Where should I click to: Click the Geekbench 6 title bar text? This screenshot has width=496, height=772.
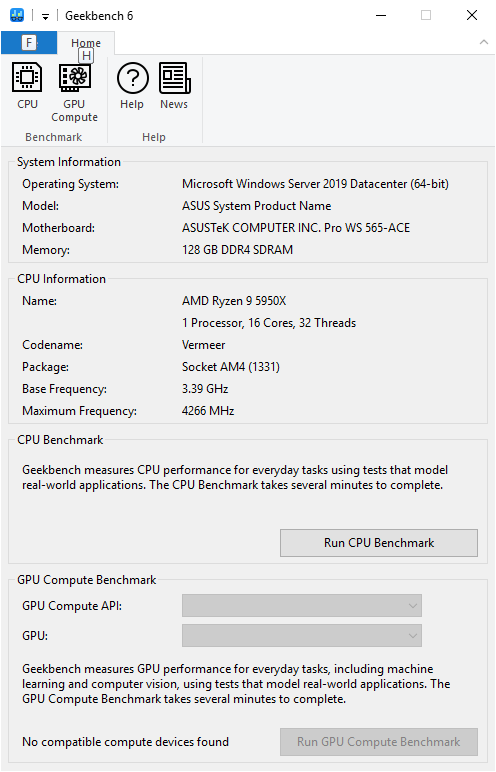[x=99, y=16]
